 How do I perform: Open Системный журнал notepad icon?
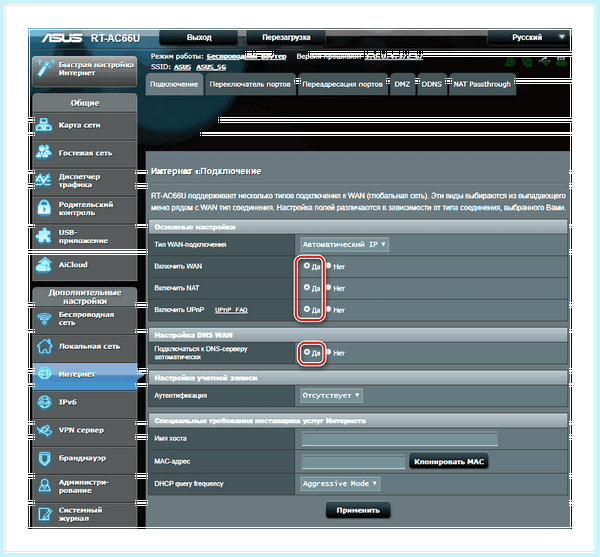pyautogui.click(x=44, y=514)
